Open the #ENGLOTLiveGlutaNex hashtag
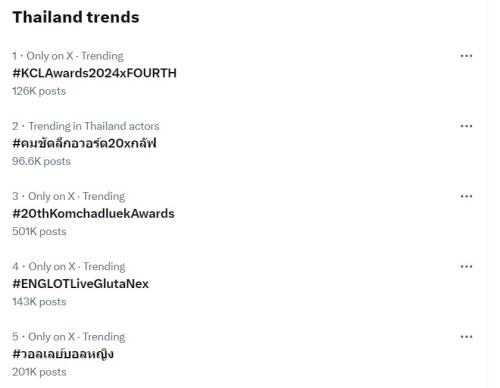This screenshot has width=500, height=388. tap(80, 284)
